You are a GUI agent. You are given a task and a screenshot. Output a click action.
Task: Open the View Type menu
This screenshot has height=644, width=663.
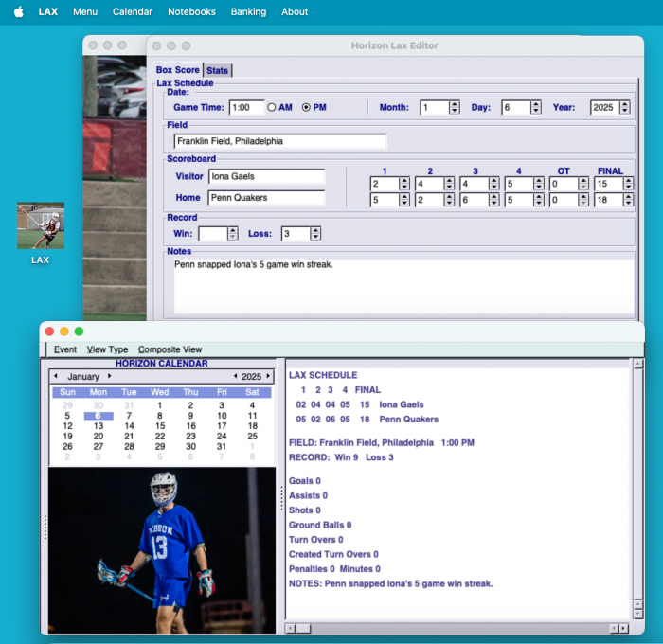tap(107, 349)
